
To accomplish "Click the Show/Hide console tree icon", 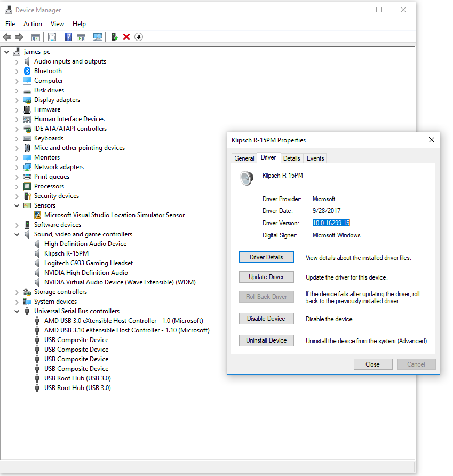I will (36, 37).
